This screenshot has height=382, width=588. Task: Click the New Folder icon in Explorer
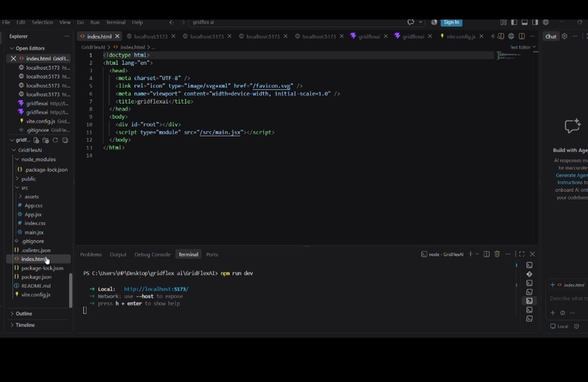46,140
